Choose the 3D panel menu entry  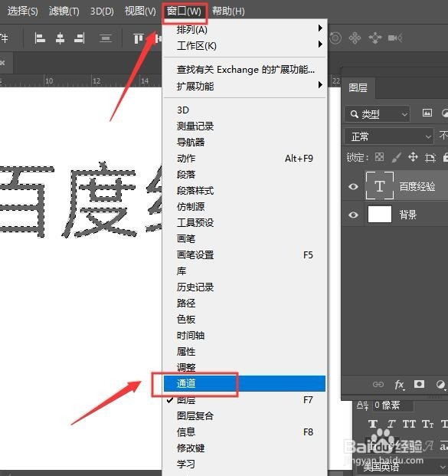click(244, 110)
